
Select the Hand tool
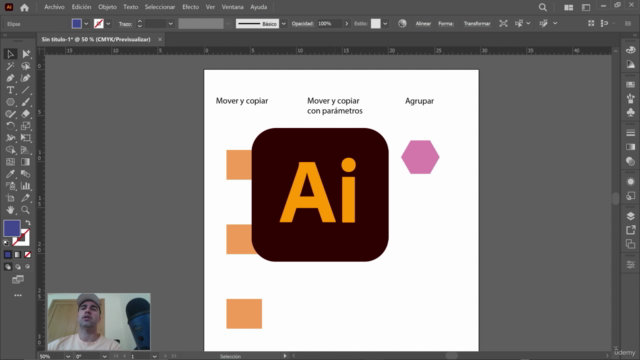point(10,210)
